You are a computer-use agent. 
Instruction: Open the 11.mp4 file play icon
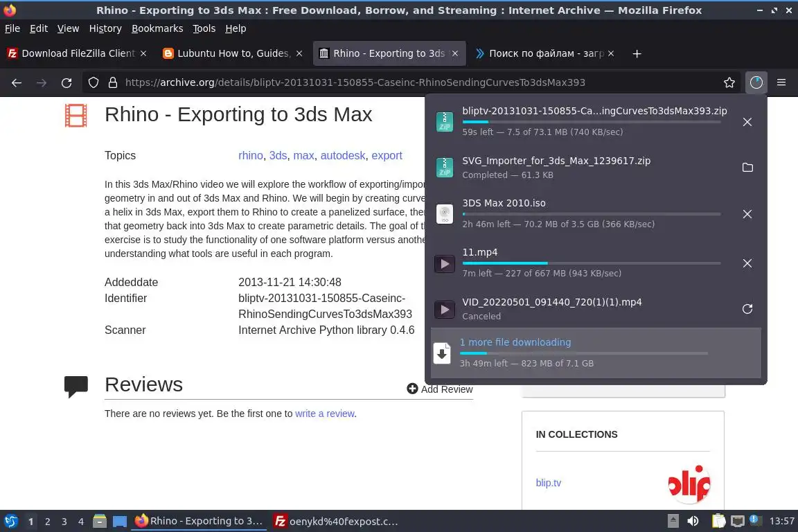(x=444, y=264)
